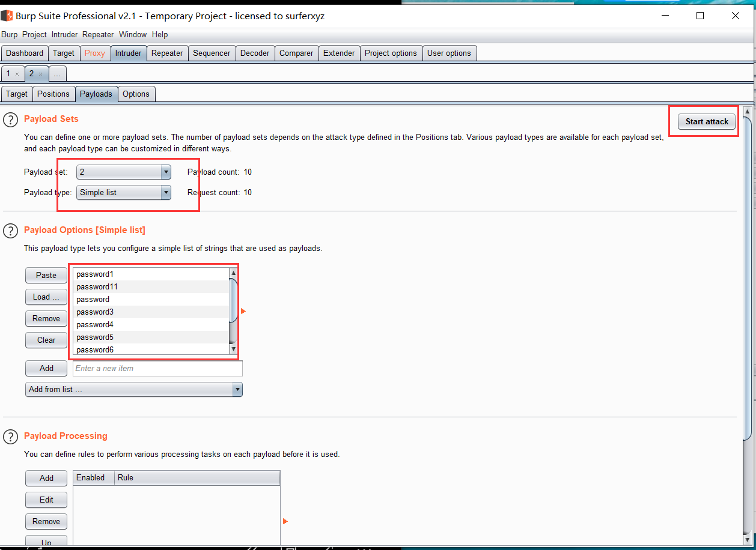Switch to the Sequencer tab

pyautogui.click(x=212, y=53)
